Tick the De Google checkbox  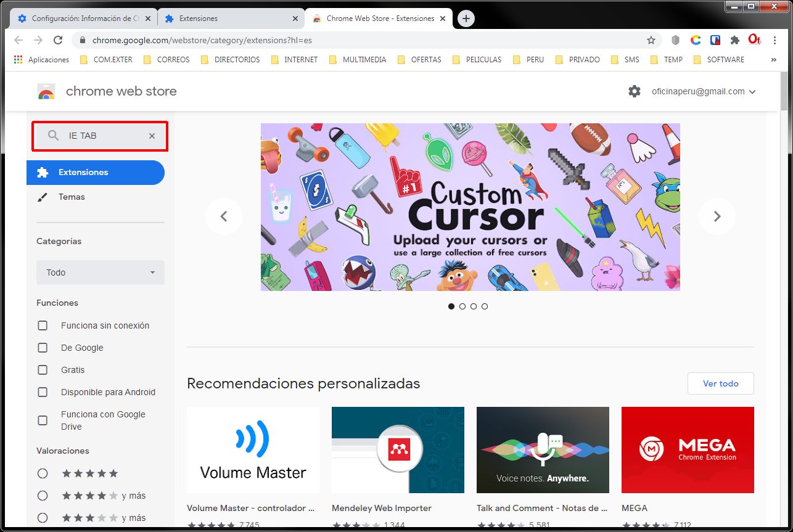click(43, 348)
